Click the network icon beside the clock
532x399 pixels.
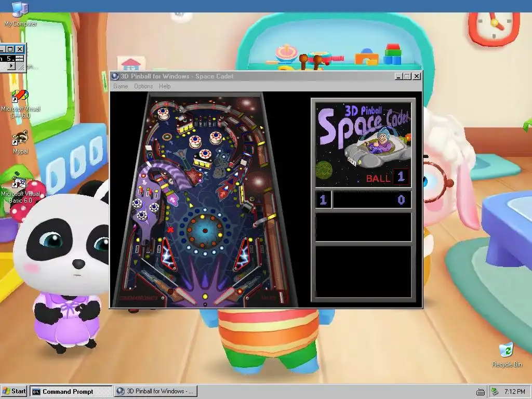point(495,392)
